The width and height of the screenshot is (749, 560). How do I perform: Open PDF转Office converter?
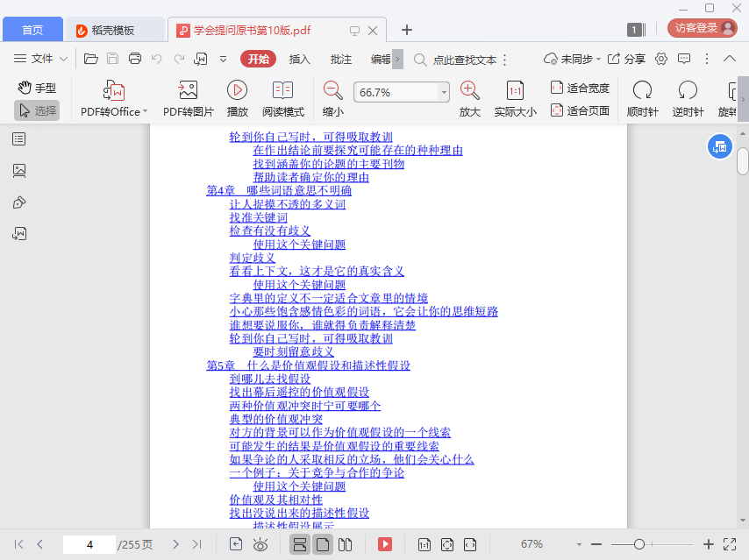click(x=114, y=99)
